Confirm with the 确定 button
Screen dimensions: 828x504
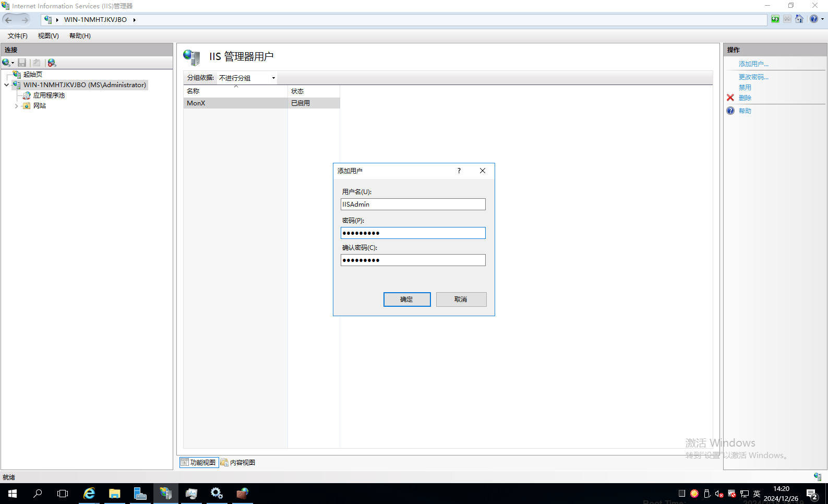407,299
